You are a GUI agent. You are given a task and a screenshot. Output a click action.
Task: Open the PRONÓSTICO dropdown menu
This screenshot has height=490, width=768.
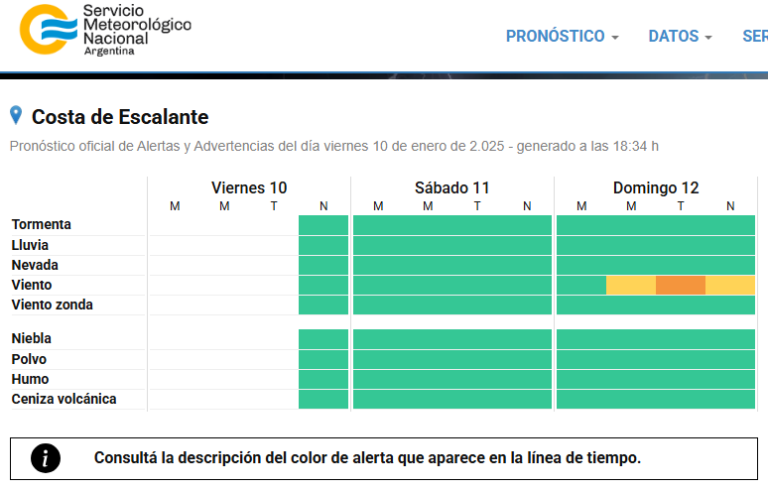[562, 36]
